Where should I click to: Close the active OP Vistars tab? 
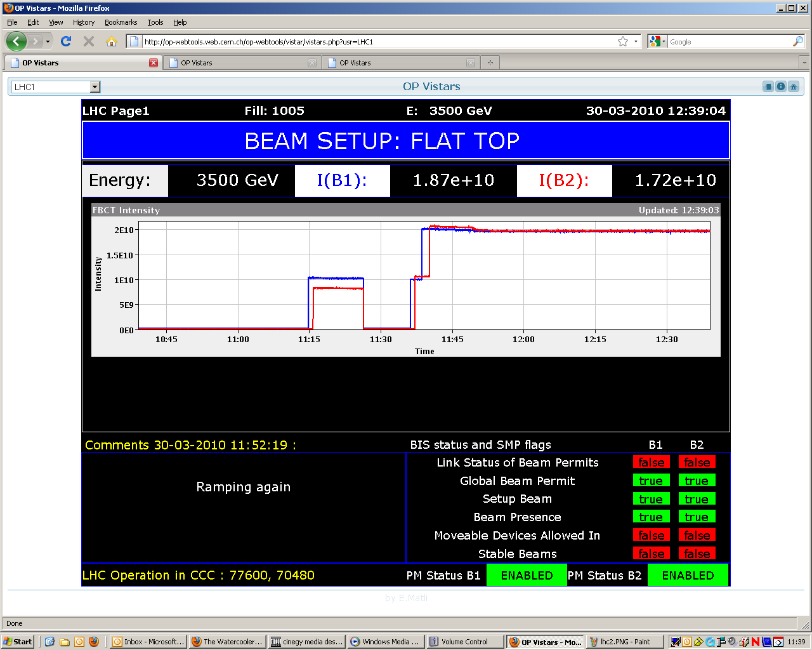154,63
